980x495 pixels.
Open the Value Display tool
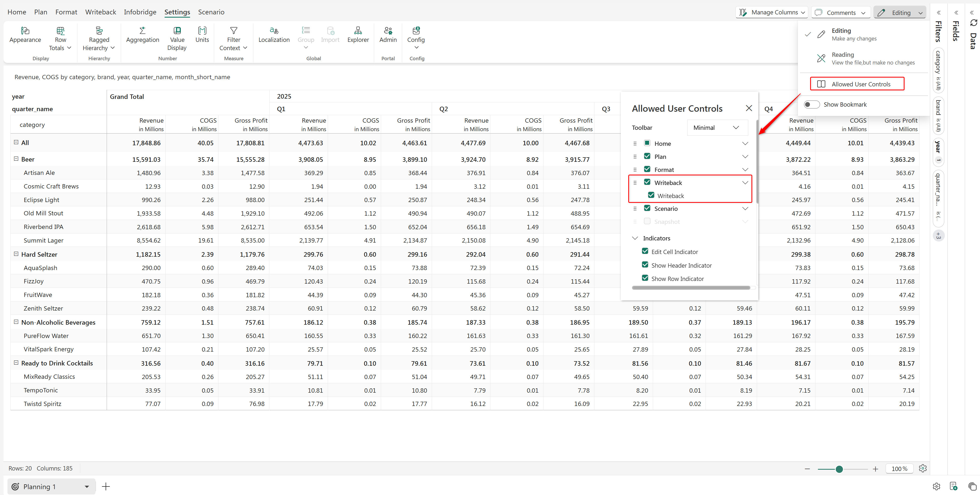[x=177, y=31]
